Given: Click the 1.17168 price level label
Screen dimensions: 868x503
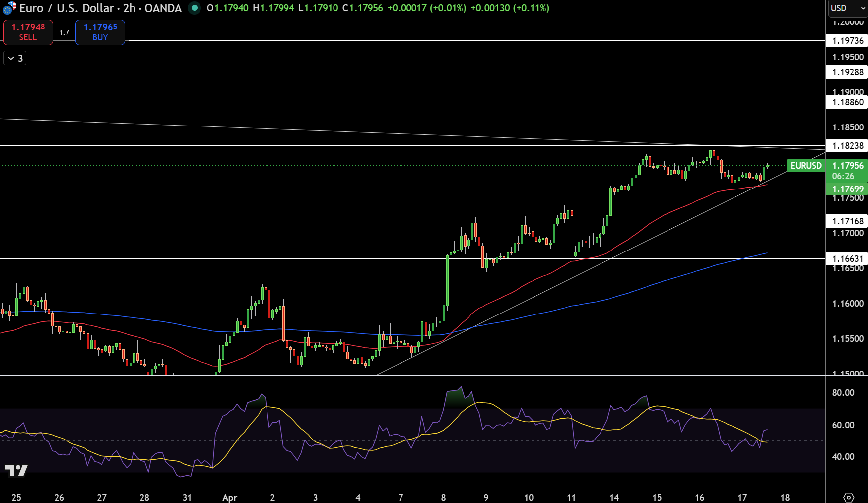Looking at the screenshot, I should coord(847,221).
